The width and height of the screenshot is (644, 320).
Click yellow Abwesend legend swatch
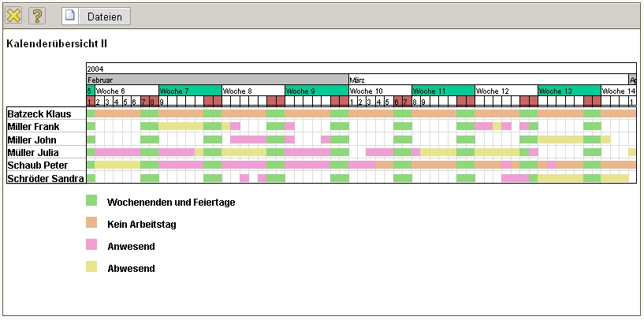click(x=91, y=268)
